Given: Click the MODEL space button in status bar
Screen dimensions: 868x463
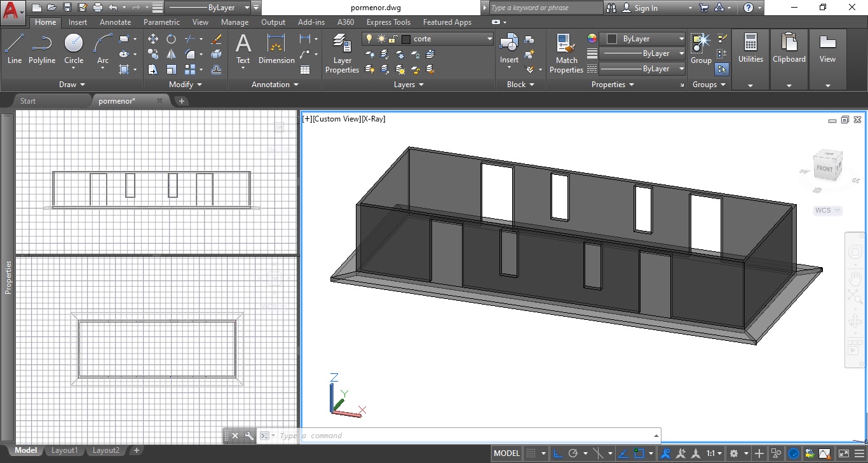Looking at the screenshot, I should [x=506, y=453].
